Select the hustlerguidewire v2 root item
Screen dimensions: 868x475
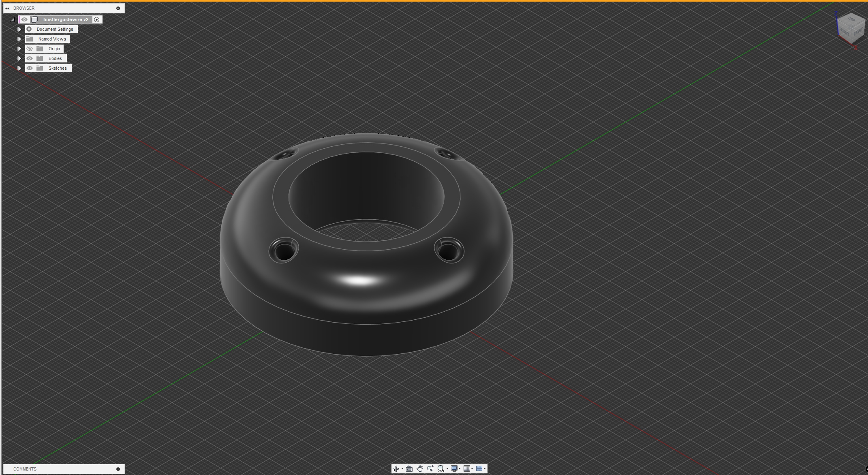point(65,19)
